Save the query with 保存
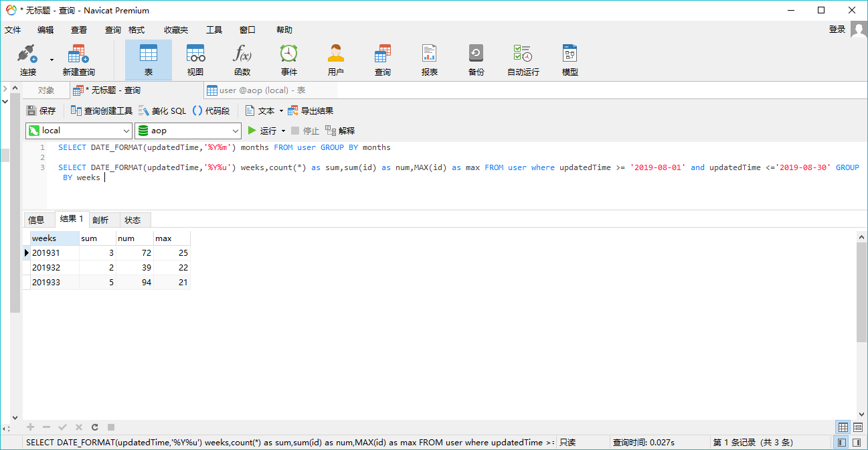Image resolution: width=868 pixels, height=450 pixels. point(41,111)
